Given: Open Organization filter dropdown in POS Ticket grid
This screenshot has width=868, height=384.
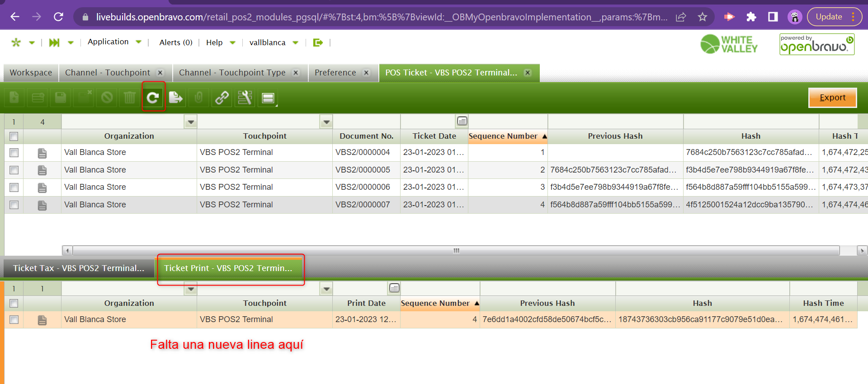Looking at the screenshot, I should pyautogui.click(x=191, y=122).
